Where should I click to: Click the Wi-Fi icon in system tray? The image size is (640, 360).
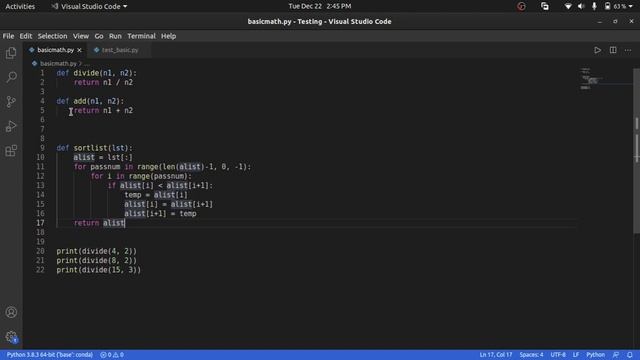568,6
